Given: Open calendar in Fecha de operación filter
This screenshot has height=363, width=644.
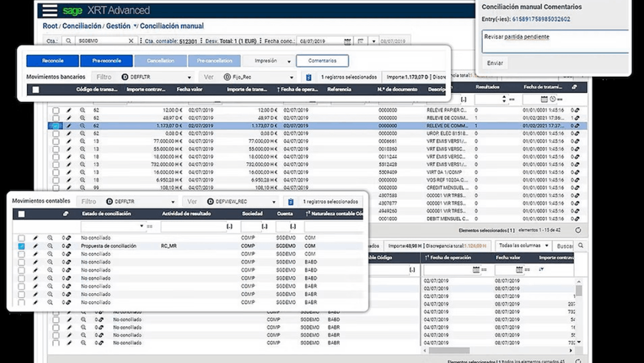Looking at the screenshot, I should (x=476, y=270).
